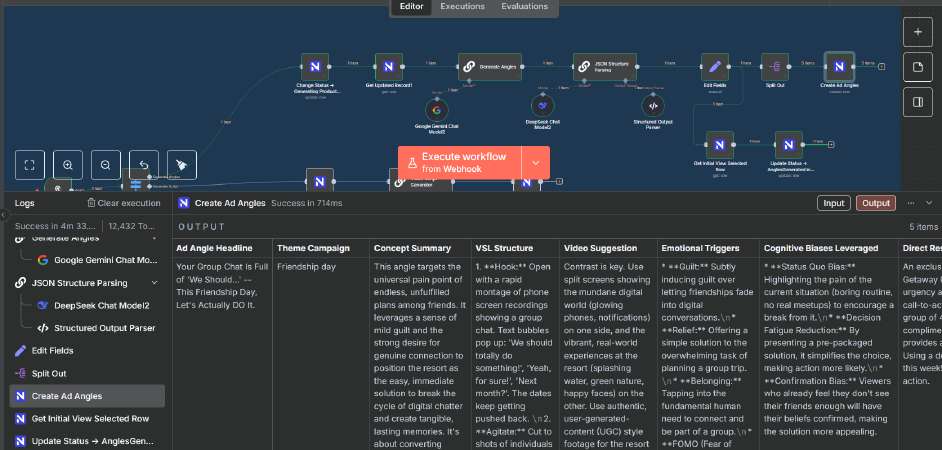The width and height of the screenshot is (942, 450).
Task: Click the Google Gemini Chat Model5 node
Action: pos(437,110)
